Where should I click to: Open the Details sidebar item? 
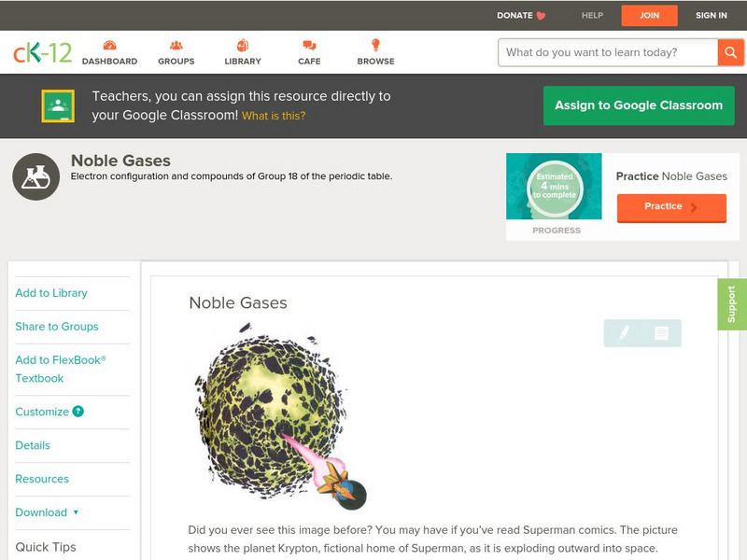[x=33, y=445]
